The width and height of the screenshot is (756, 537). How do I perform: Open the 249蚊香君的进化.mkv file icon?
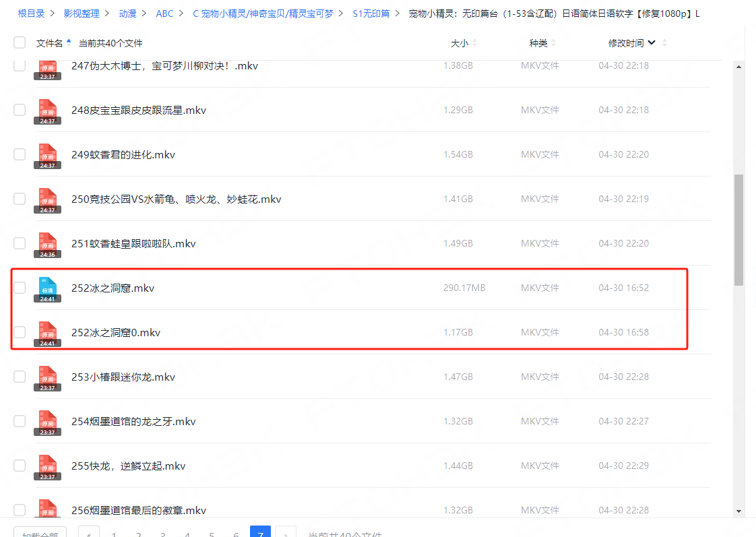[x=47, y=155]
